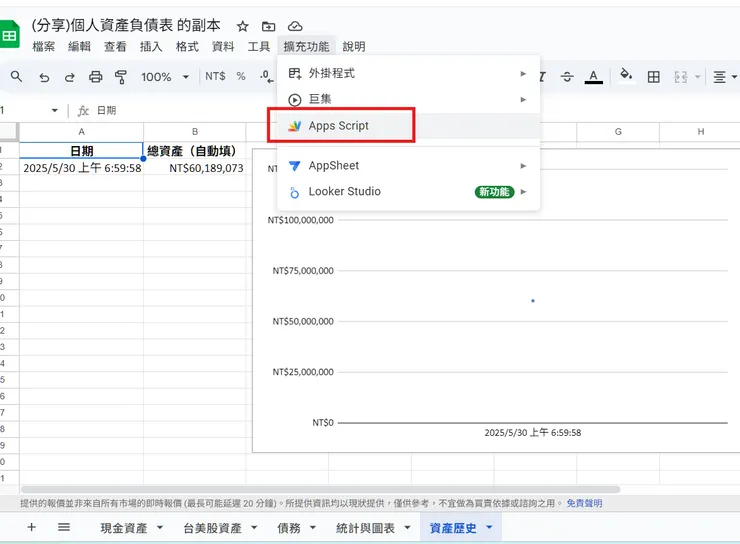The image size is (740, 544).
Task: Expand the 外掛程式 submenu
Action: (409, 74)
